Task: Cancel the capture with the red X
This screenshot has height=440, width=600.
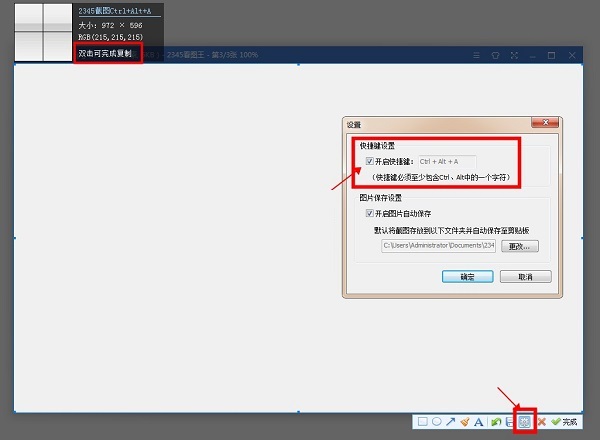Action: (541, 423)
